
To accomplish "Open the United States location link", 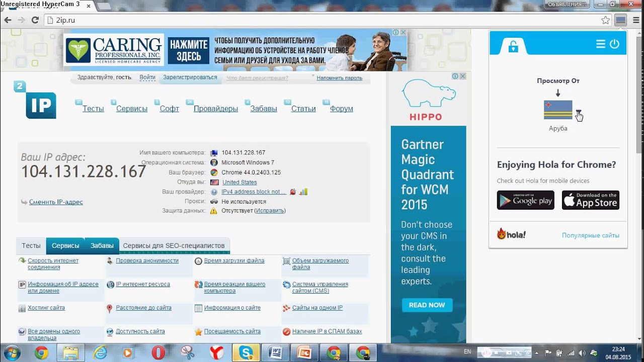I will click(x=239, y=182).
